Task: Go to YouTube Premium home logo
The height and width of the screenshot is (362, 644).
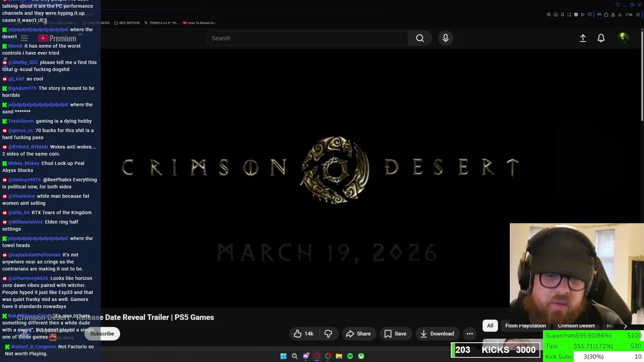Action: pos(57,38)
